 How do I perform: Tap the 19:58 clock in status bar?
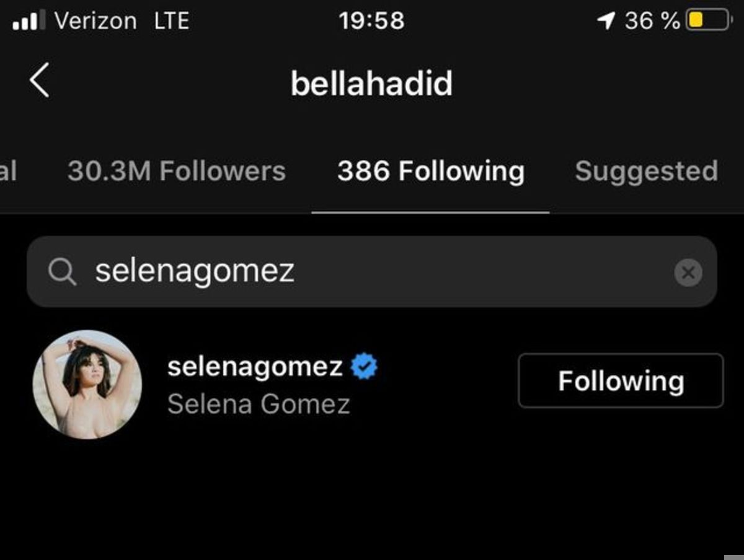(371, 21)
